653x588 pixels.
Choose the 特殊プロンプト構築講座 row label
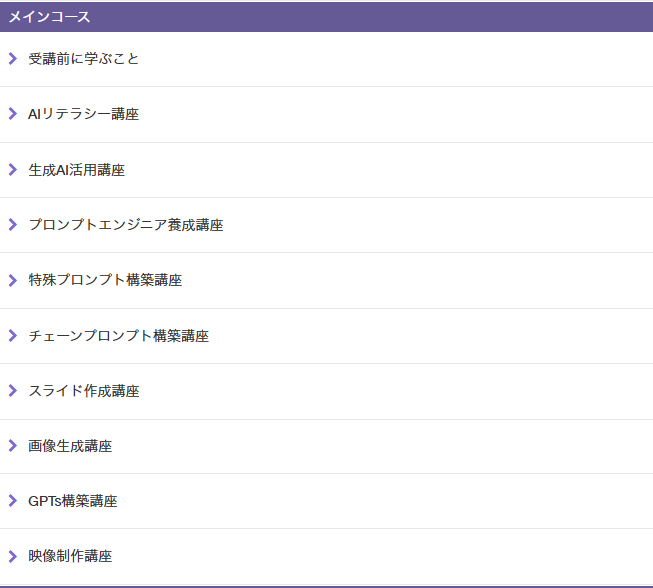click(105, 280)
